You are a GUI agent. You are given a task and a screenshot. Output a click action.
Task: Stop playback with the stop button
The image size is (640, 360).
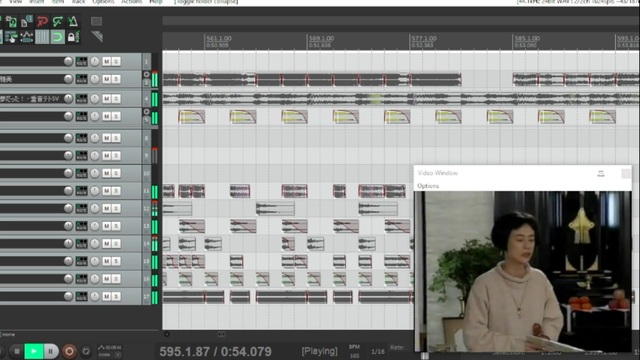click(16, 351)
